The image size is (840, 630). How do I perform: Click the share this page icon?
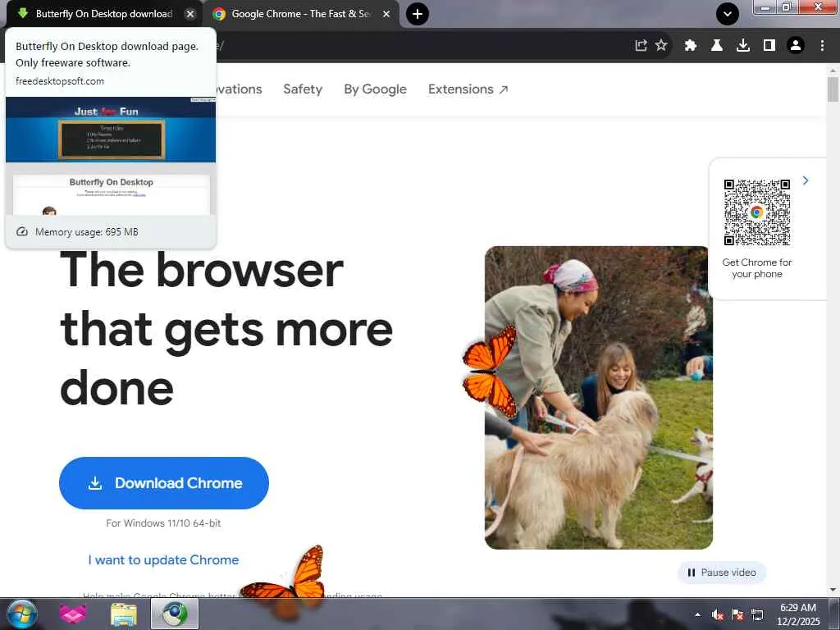[x=641, y=46]
